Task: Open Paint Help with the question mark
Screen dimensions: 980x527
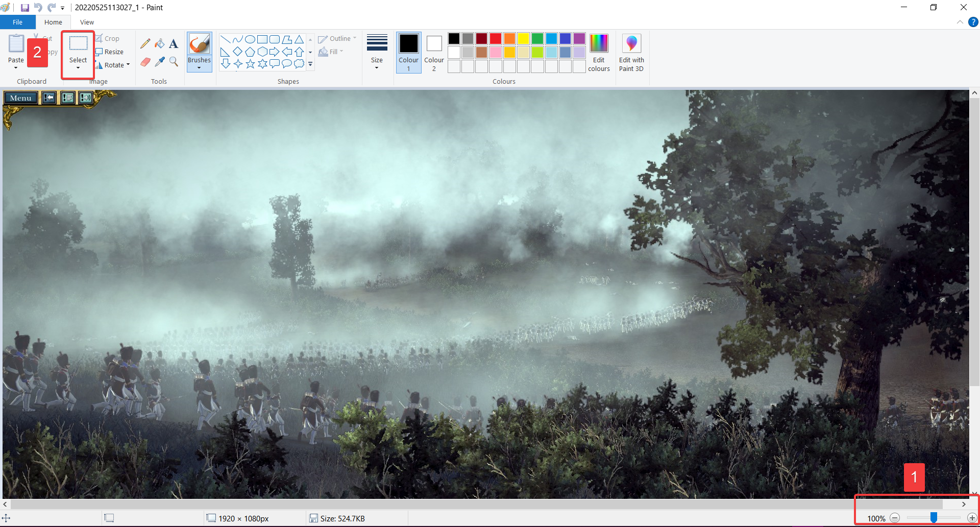Action: click(973, 22)
